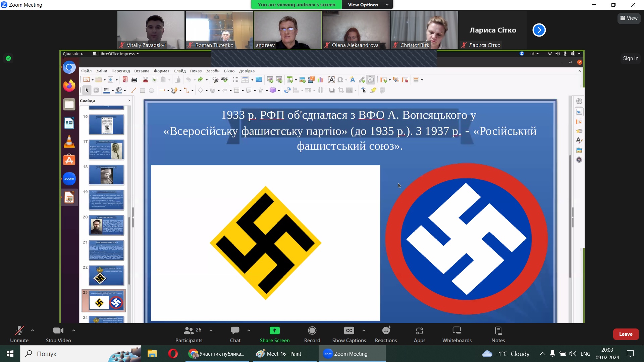Click the Sign in link
The image size is (644, 362).
pyautogui.click(x=630, y=58)
